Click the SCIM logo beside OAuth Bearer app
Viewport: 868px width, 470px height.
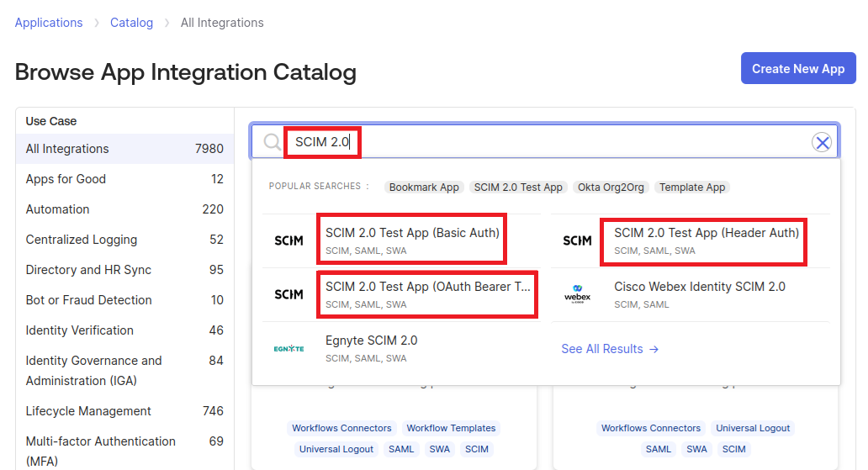coord(288,295)
